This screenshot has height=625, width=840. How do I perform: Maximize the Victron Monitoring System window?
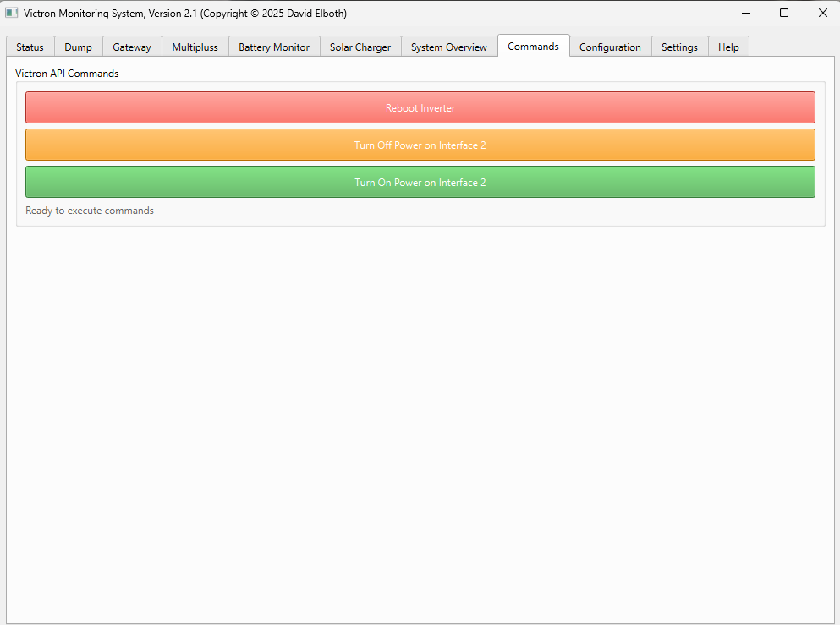[784, 13]
